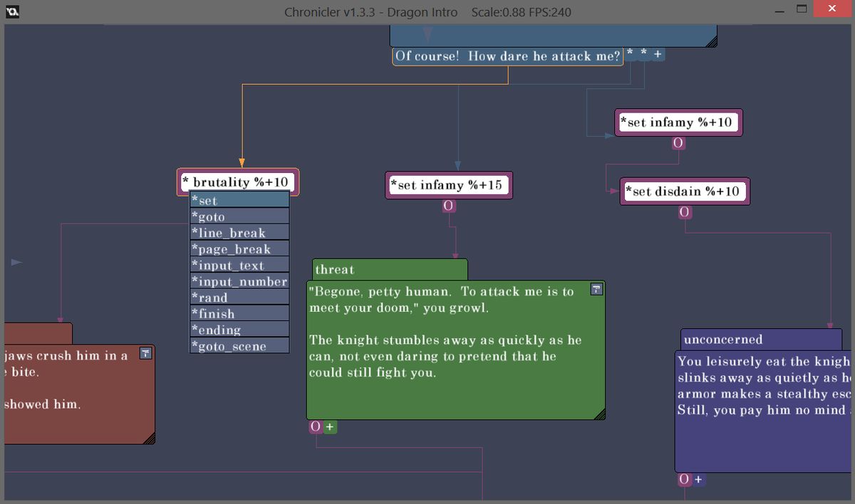The width and height of the screenshot is (855, 504).
Task: Click the plus connector under the threat node
Action: click(x=330, y=427)
